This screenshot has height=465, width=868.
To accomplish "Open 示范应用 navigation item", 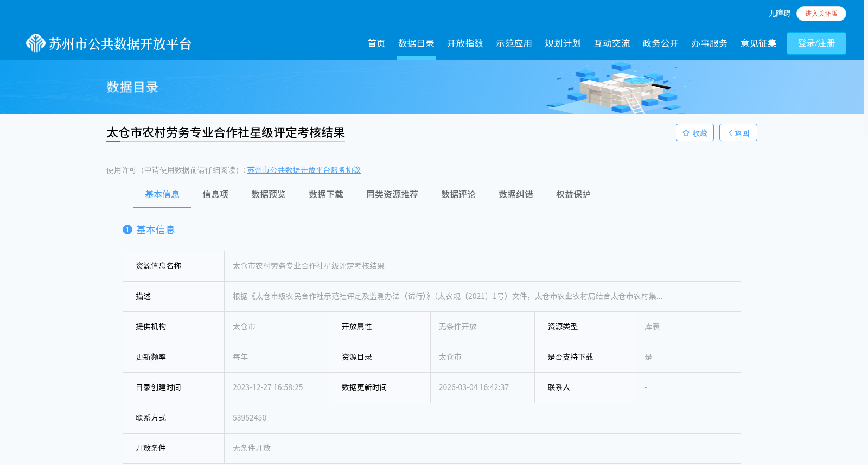I will click(x=514, y=43).
